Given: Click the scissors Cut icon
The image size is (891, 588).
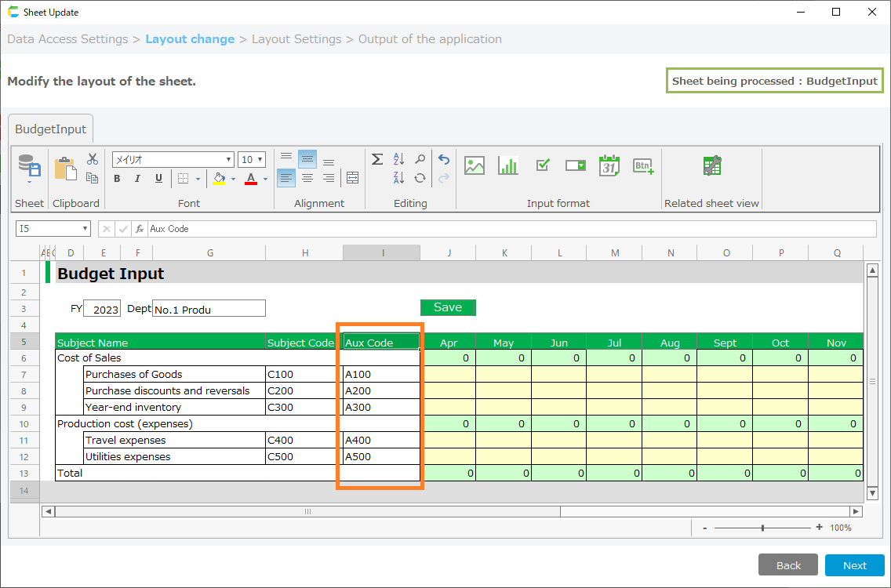Looking at the screenshot, I should pyautogui.click(x=93, y=159).
